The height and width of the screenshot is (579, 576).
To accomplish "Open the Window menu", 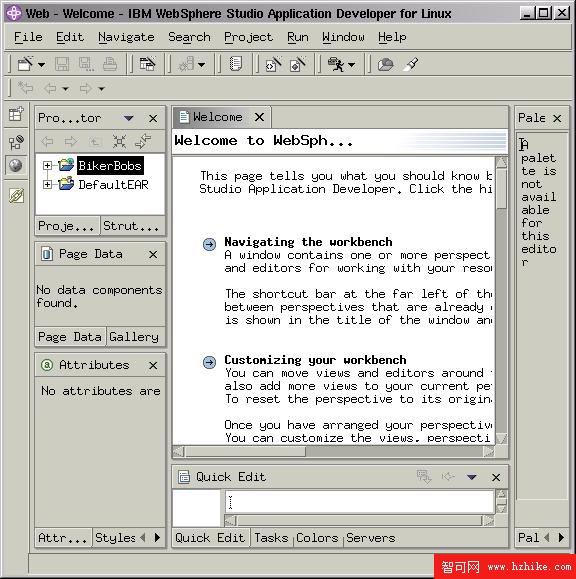I will coord(343,37).
